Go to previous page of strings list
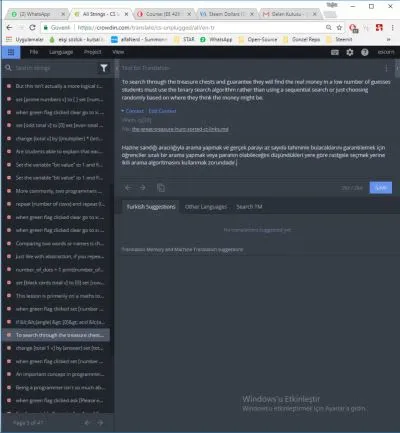The width and height of the screenshot is (400, 433). click(87, 423)
